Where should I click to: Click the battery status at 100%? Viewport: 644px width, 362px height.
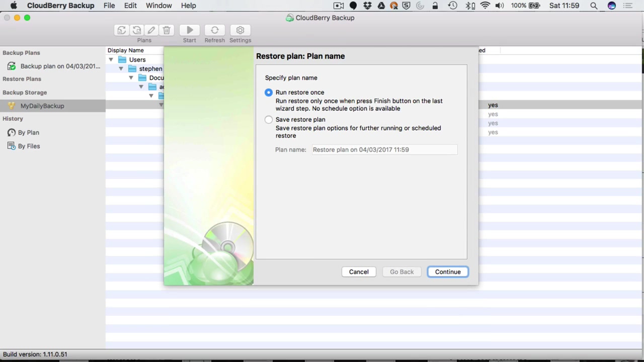(526, 6)
